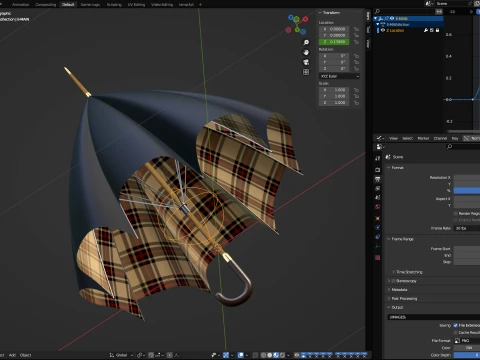The image size is (480, 360).
Task: Click the viewport orientation axis gizmo
Action: 297,24
